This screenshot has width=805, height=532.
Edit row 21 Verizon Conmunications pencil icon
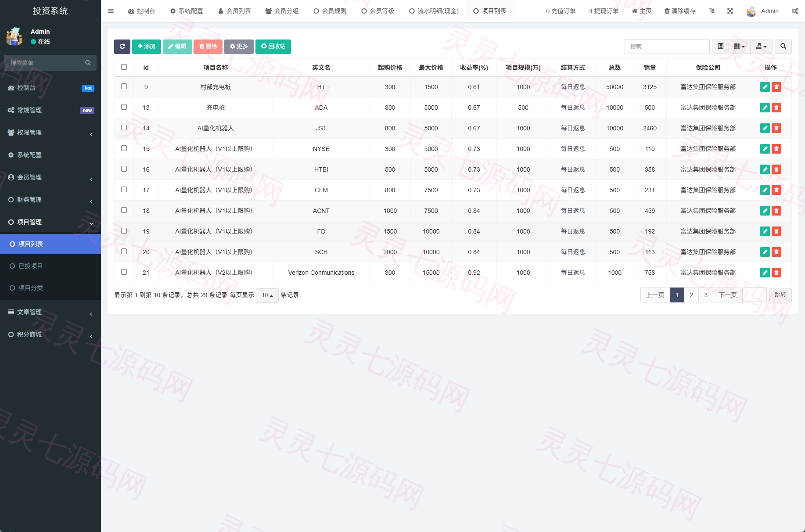(765, 273)
